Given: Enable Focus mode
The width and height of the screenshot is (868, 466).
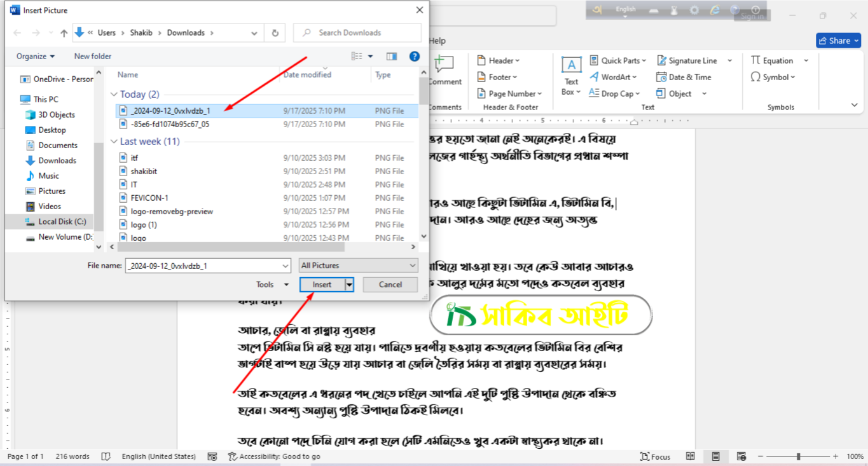Looking at the screenshot, I should tap(655, 456).
